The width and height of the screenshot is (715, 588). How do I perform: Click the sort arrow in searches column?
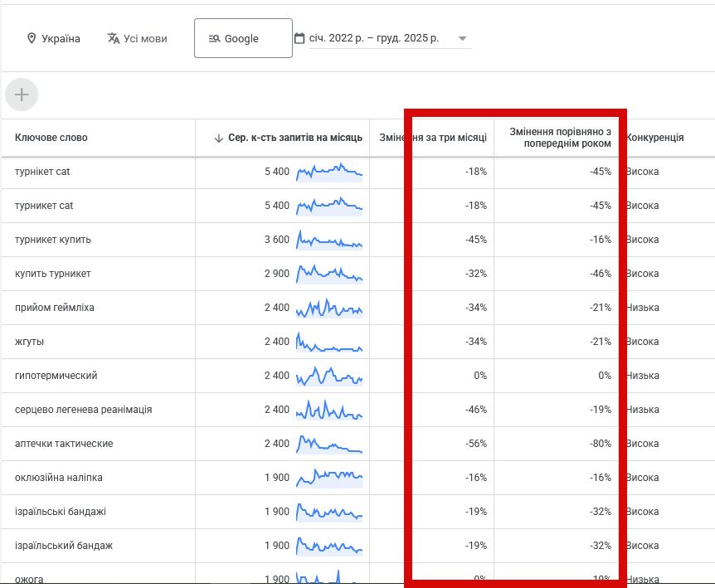[219, 138]
